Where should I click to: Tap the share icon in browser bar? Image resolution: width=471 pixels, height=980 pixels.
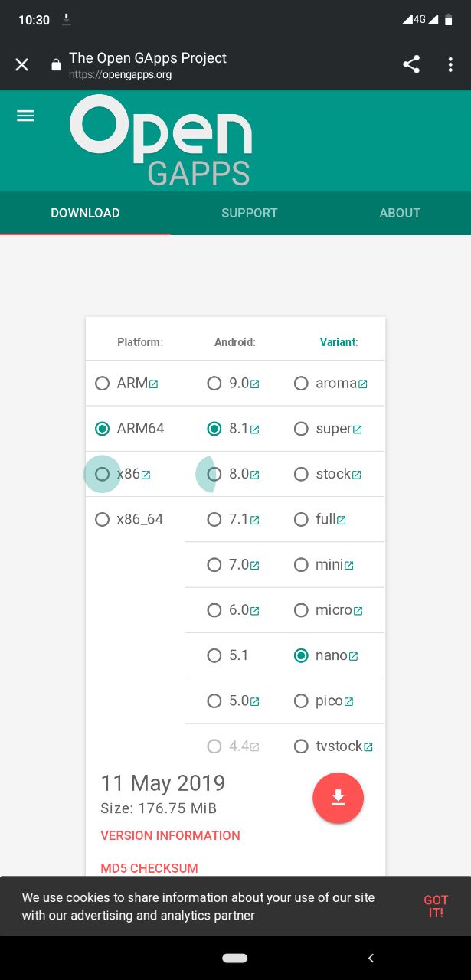411,64
